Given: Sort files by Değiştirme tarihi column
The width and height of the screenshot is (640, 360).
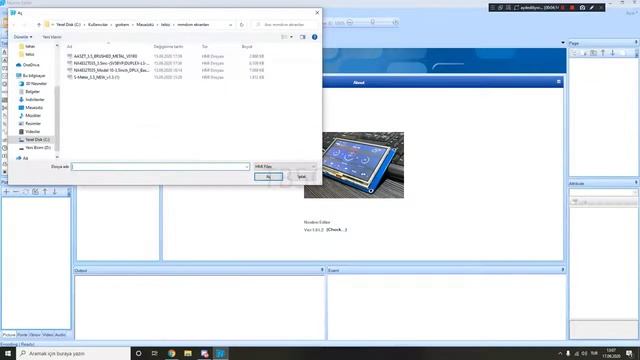Looking at the screenshot, I should point(168,47).
